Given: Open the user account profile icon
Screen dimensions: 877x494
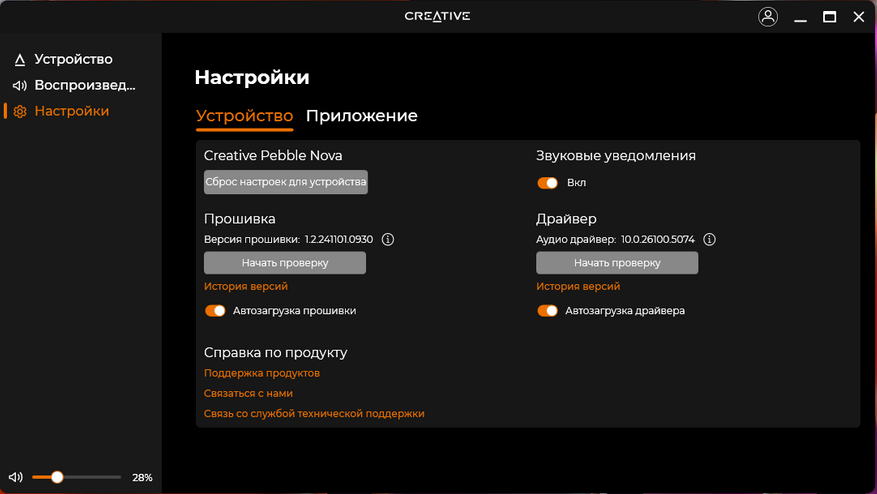Looking at the screenshot, I should (768, 17).
